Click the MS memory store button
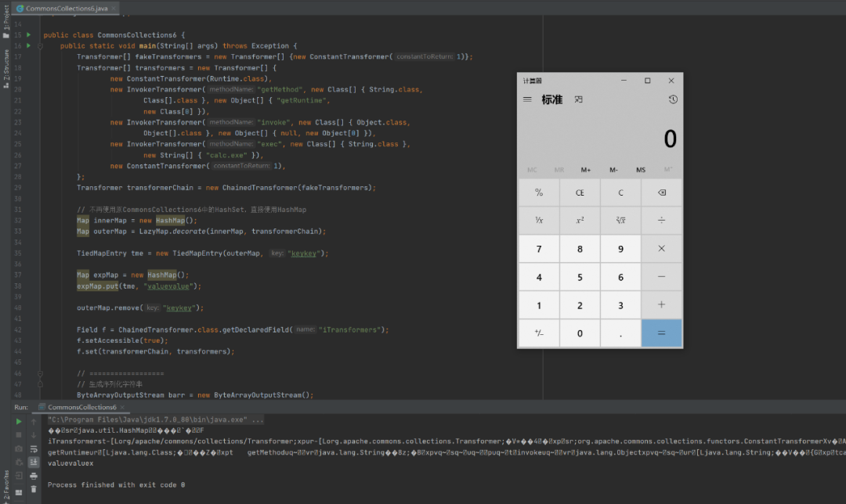 tap(641, 170)
